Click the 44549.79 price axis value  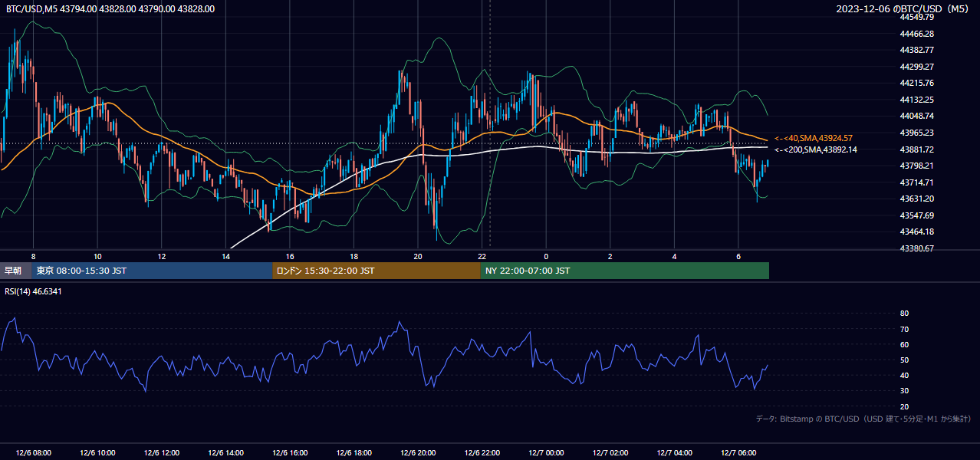point(917,17)
